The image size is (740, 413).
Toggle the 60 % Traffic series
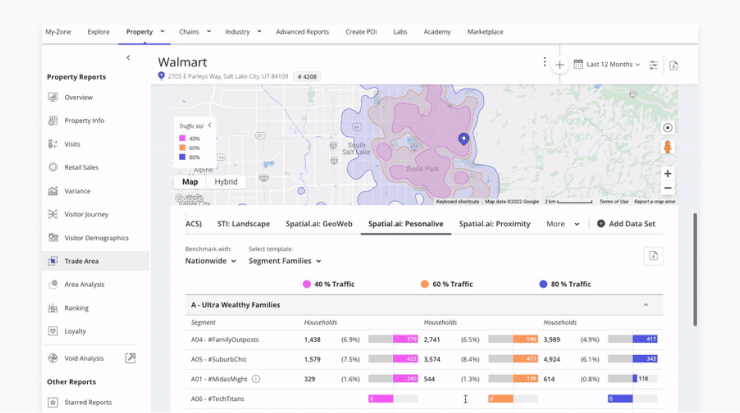coord(447,284)
